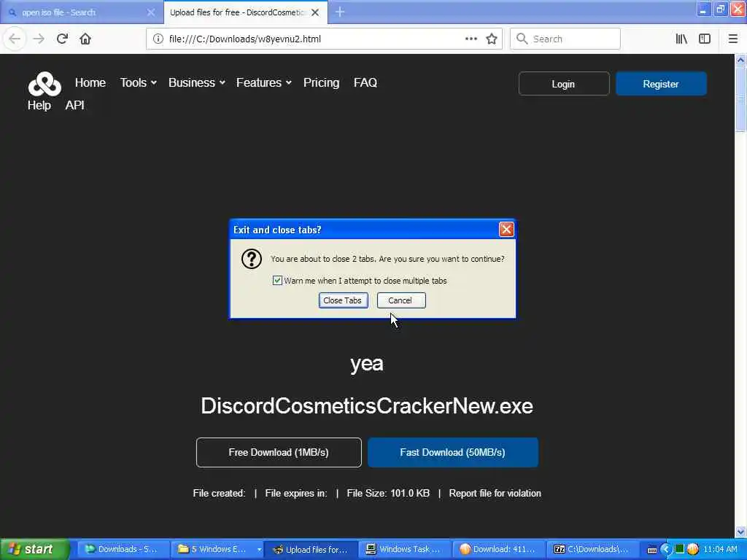Reload the current page
This screenshot has width=747, height=560.
point(62,39)
